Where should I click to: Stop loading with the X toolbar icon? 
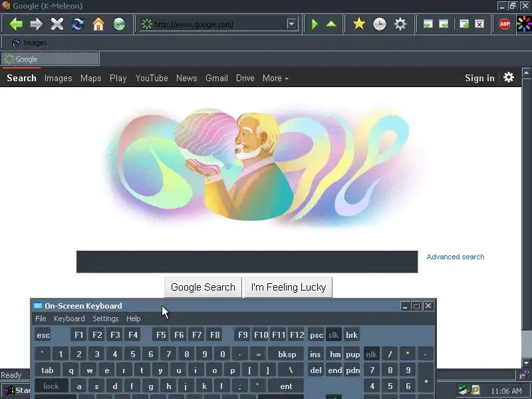[57, 24]
